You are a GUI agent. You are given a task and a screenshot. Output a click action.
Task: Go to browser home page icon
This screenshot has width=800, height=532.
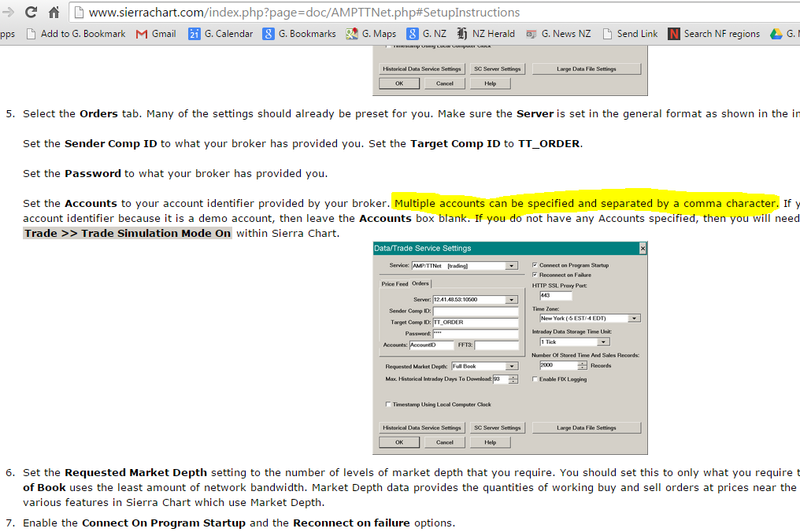(54, 12)
